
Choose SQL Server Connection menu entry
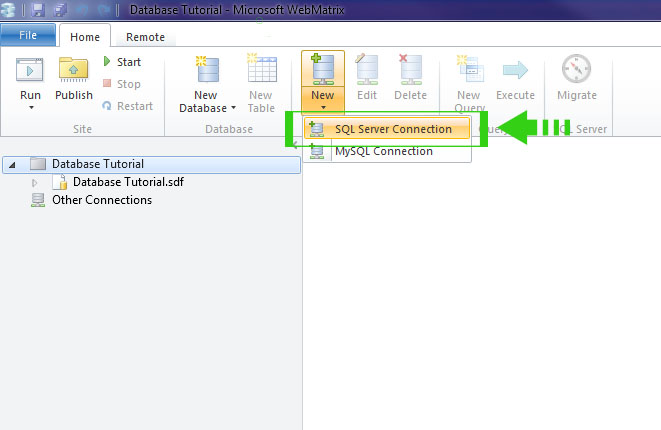[x=387, y=129]
